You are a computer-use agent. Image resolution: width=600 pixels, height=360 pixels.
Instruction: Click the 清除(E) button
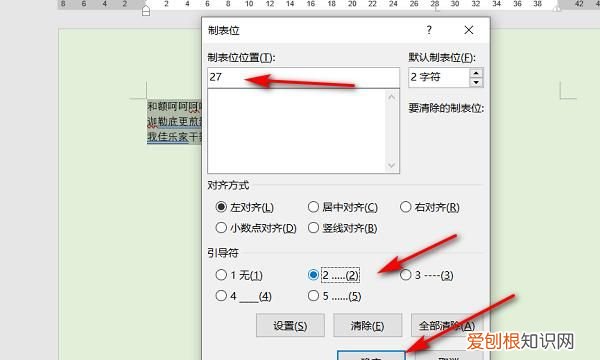tap(368, 326)
